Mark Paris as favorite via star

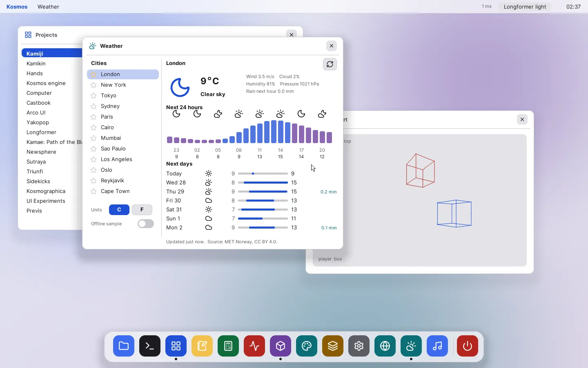[x=94, y=117]
